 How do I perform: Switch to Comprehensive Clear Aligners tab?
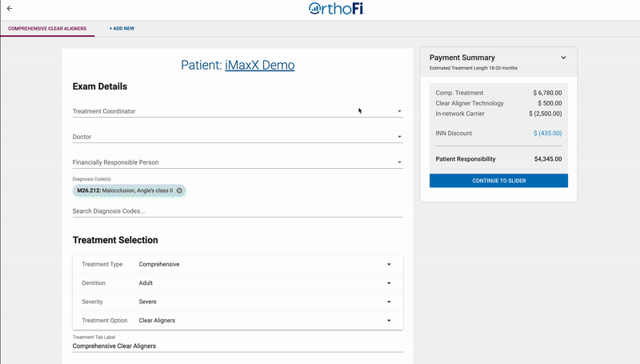tap(47, 29)
